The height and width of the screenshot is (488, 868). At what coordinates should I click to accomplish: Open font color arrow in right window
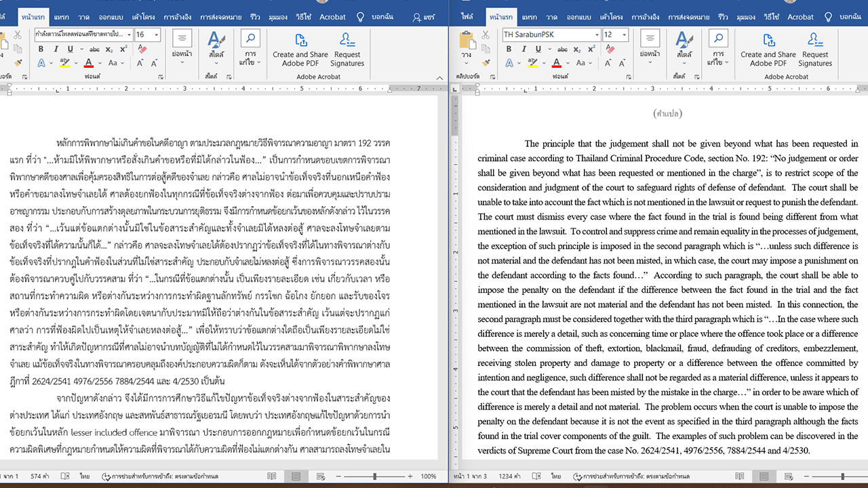click(566, 63)
